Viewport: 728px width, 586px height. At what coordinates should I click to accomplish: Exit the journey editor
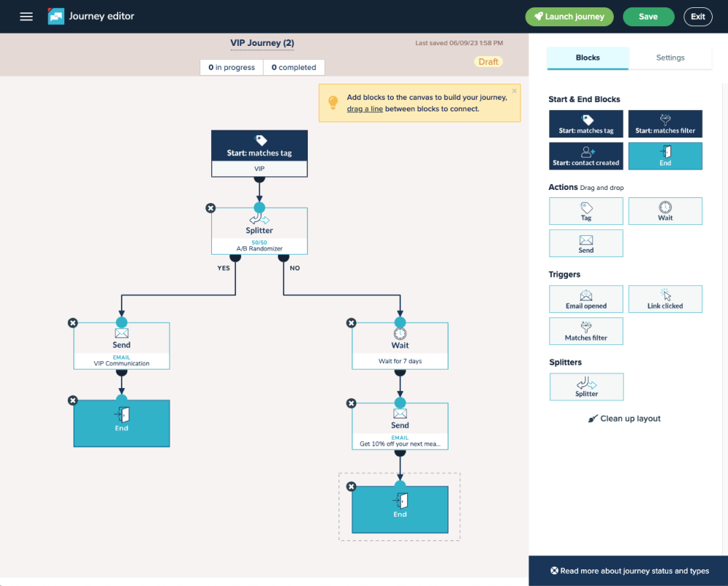[x=697, y=17]
